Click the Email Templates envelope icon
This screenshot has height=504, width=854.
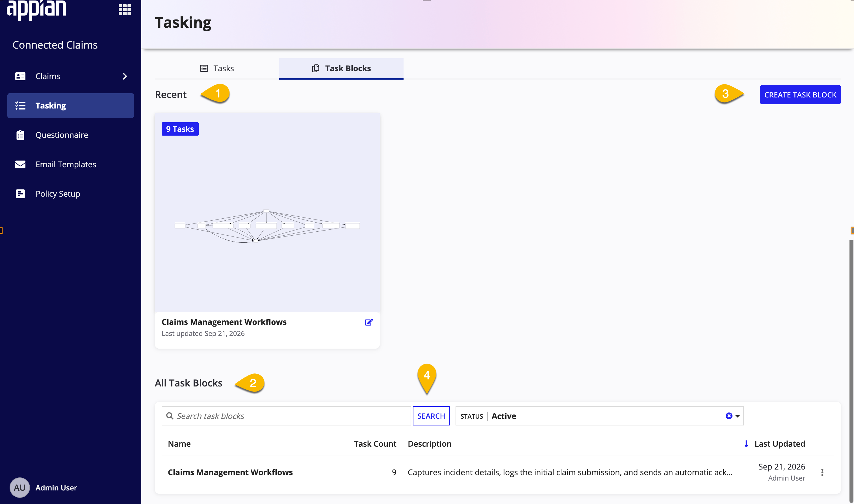[x=20, y=164]
